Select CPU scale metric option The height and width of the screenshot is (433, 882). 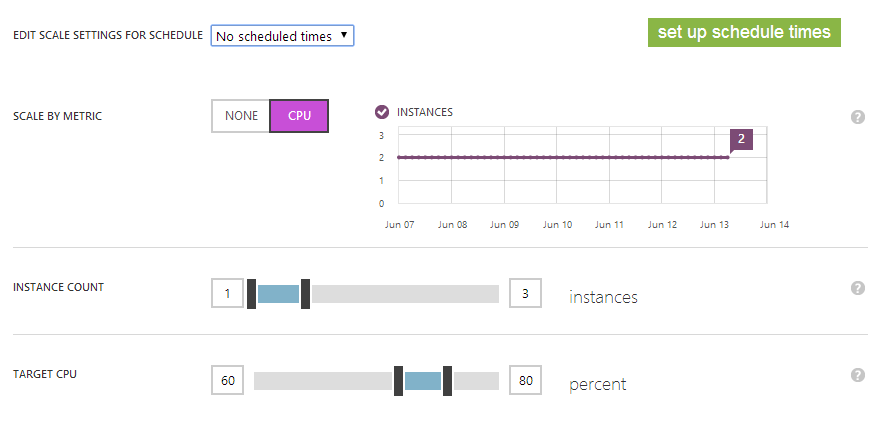(x=299, y=116)
